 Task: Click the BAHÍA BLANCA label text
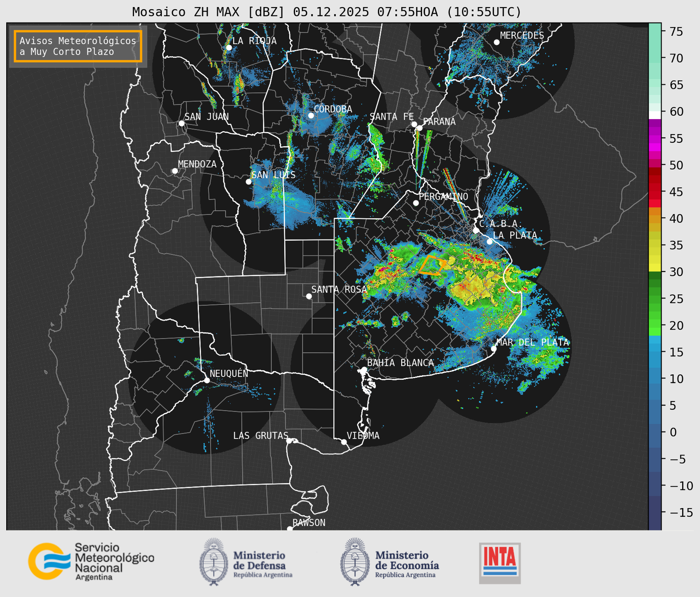tap(400, 363)
